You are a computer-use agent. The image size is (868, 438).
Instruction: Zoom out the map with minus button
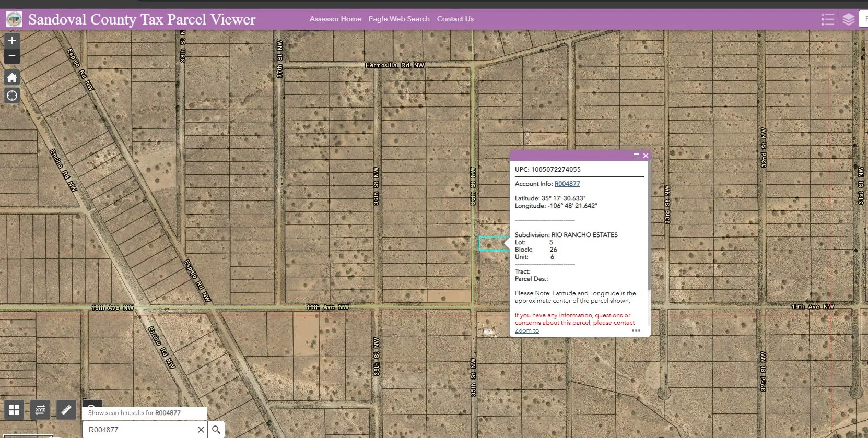pos(12,56)
